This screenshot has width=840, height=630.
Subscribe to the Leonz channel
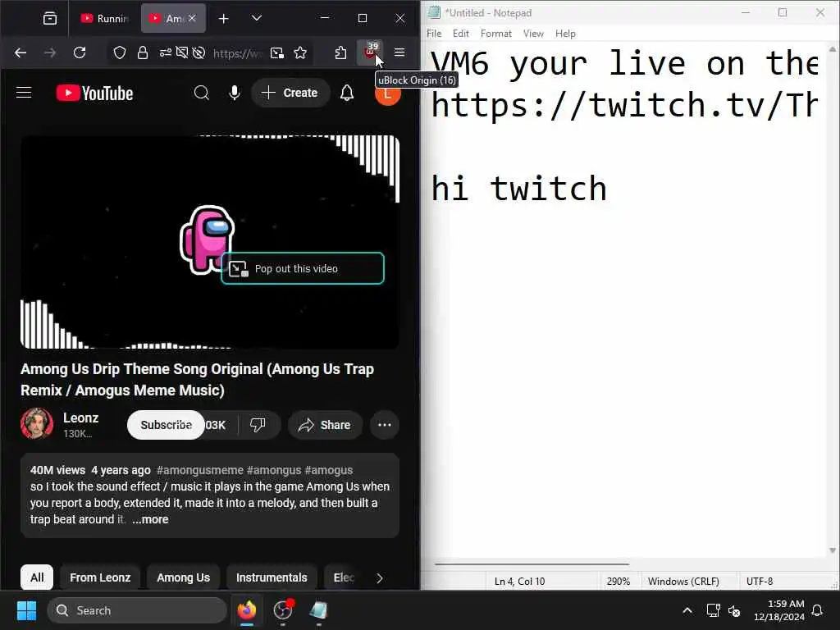coord(166,425)
